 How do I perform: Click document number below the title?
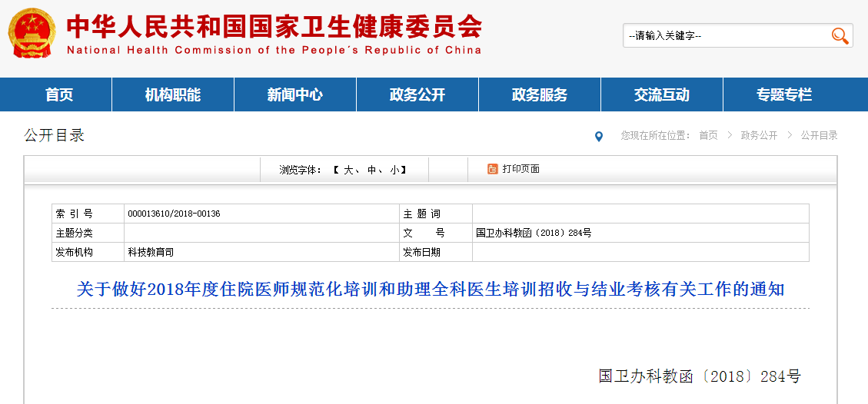pyautogui.click(x=700, y=376)
